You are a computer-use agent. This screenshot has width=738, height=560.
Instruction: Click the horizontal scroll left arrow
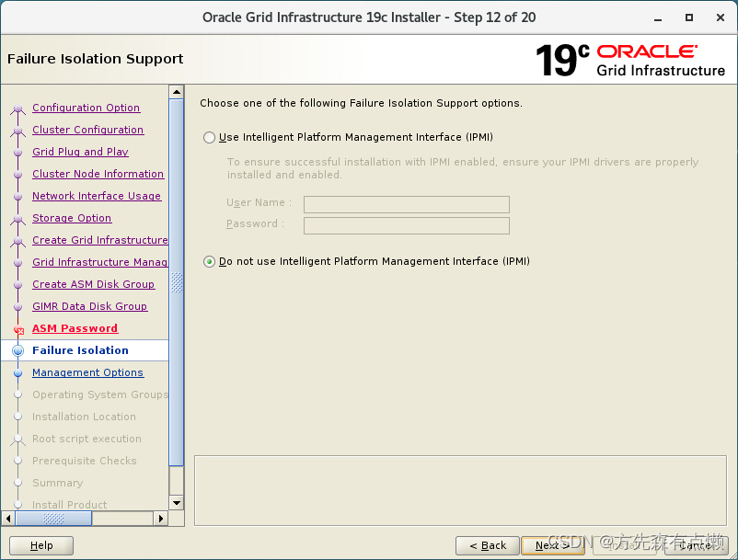coord(8,519)
